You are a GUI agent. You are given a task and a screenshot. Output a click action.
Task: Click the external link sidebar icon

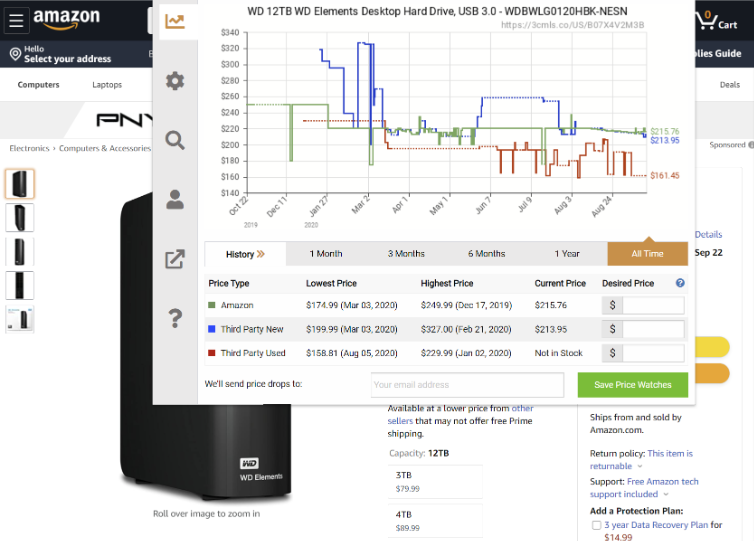click(x=175, y=259)
